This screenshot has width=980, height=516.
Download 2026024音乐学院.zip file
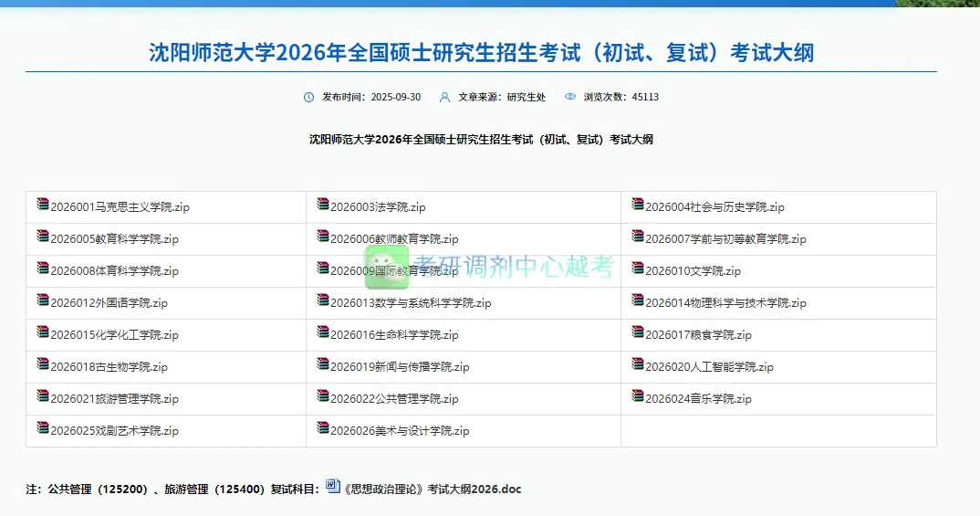coord(699,398)
